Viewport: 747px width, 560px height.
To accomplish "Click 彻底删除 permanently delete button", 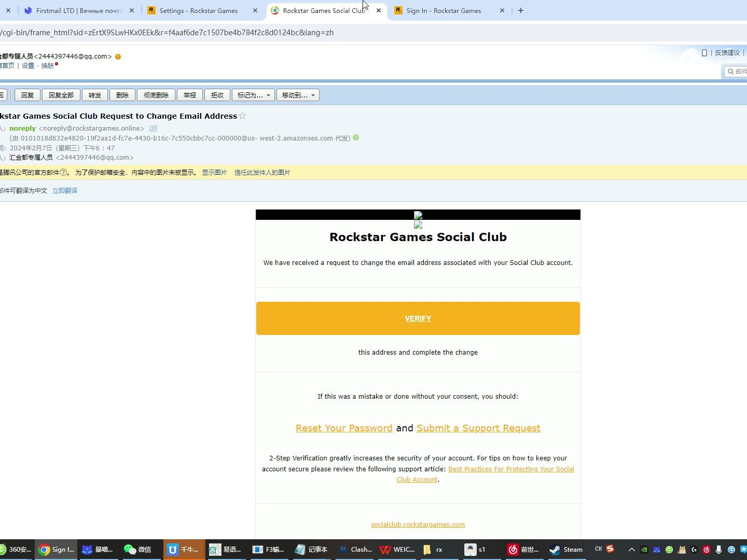I will point(156,95).
